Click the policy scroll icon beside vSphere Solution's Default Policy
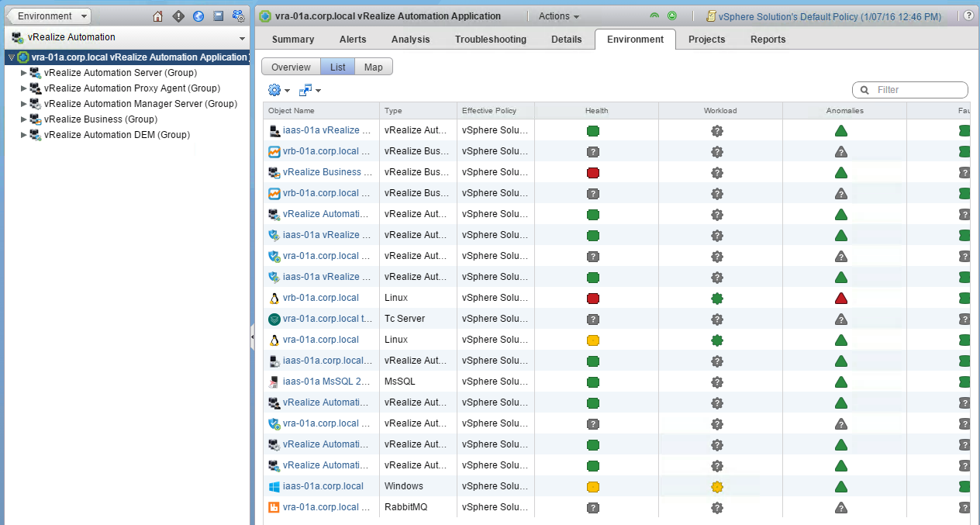980x525 pixels. [711, 16]
